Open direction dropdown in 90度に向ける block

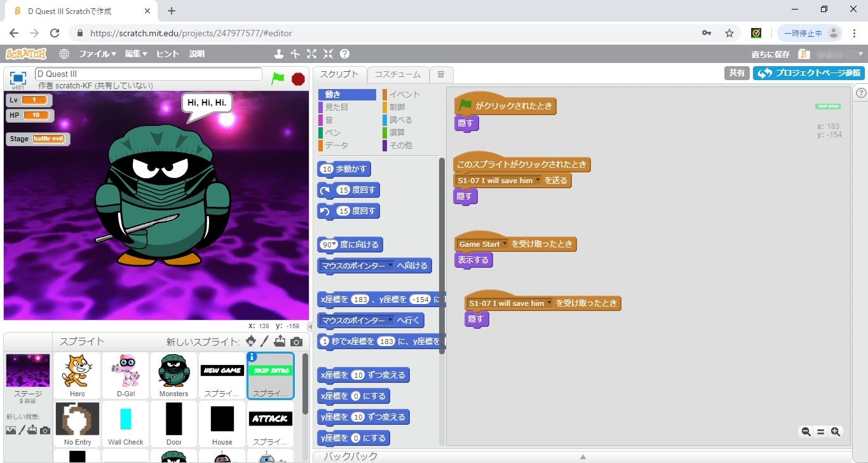(x=335, y=245)
